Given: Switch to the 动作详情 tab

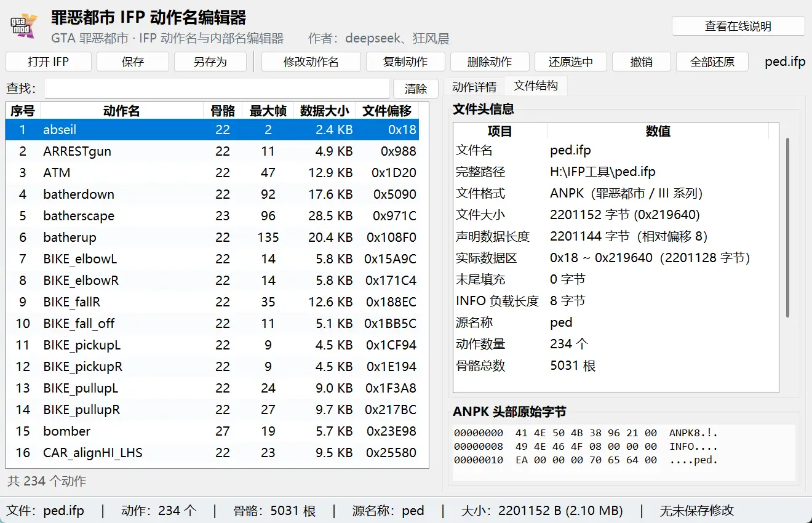Looking at the screenshot, I should (x=474, y=87).
